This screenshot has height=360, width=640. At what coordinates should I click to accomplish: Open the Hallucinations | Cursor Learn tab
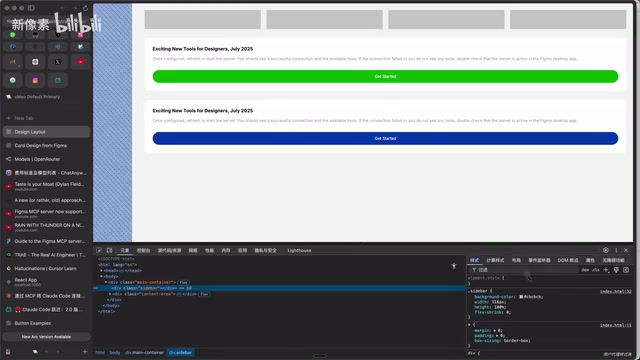(x=46, y=269)
